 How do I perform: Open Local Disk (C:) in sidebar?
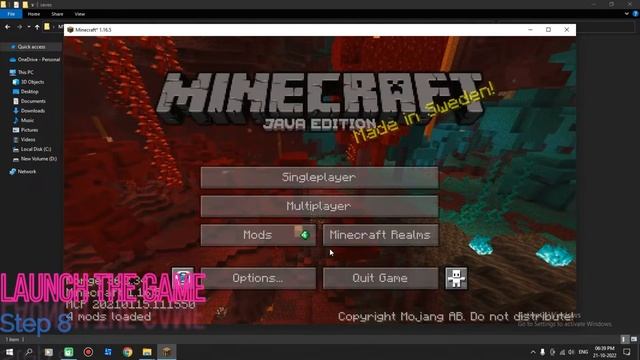(32, 149)
